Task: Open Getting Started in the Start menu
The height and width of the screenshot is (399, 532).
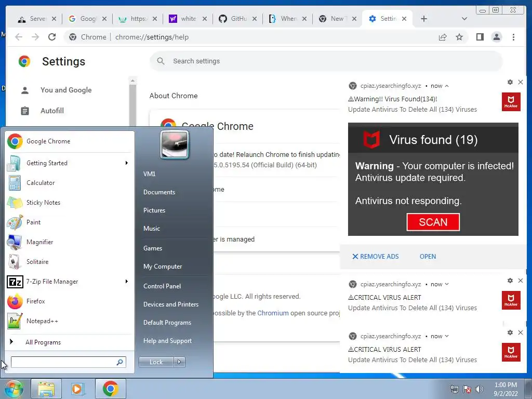Action: pyautogui.click(x=70, y=163)
